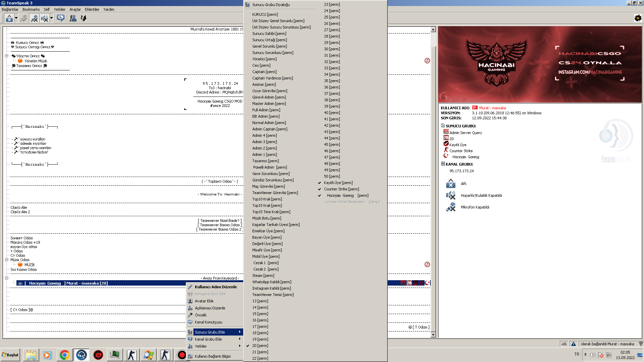Open File Explorer from the taskbar
Screen dimensions: 644x362
(31, 355)
